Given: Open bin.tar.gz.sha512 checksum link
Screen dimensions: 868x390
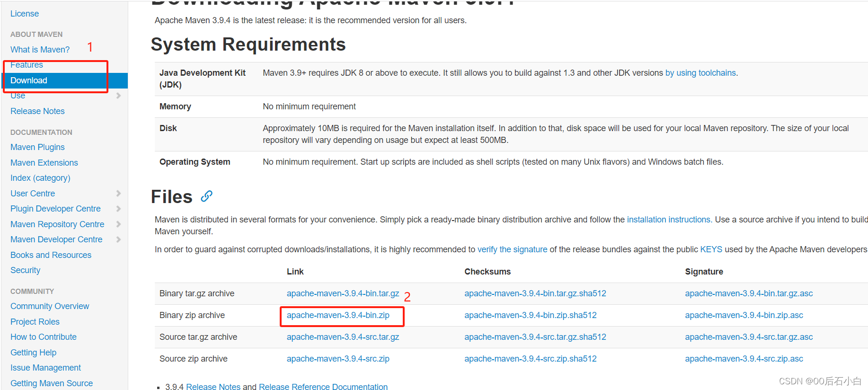Looking at the screenshot, I should pos(535,293).
